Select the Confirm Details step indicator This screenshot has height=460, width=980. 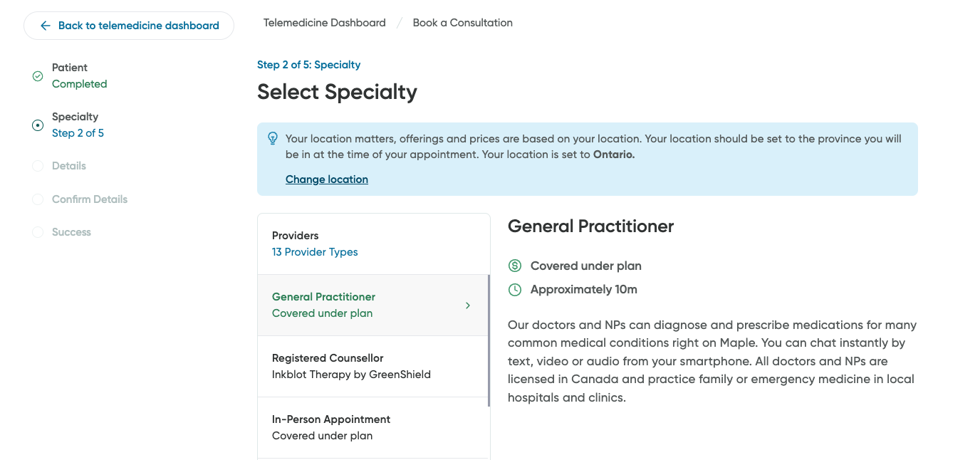37,199
